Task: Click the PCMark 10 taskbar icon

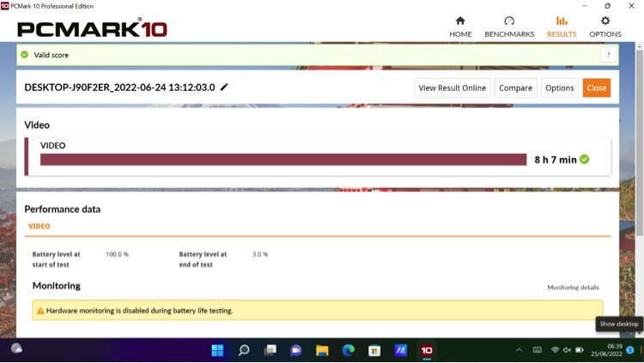Action: pyautogui.click(x=427, y=350)
